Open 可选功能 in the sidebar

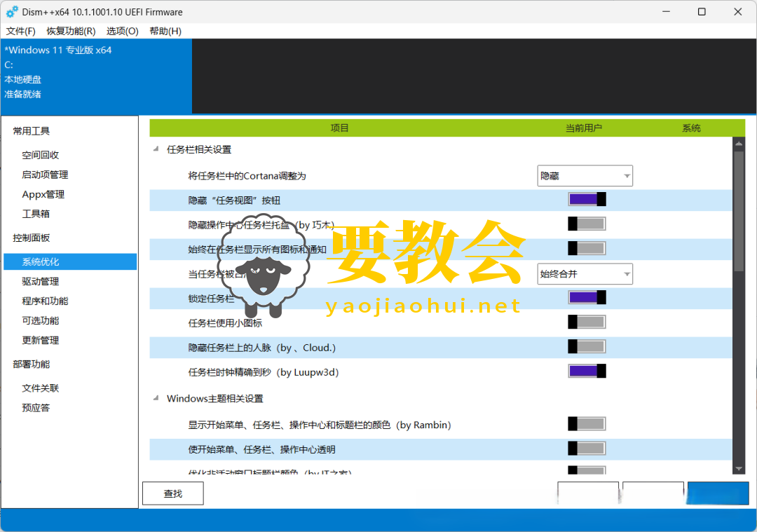pyautogui.click(x=40, y=320)
